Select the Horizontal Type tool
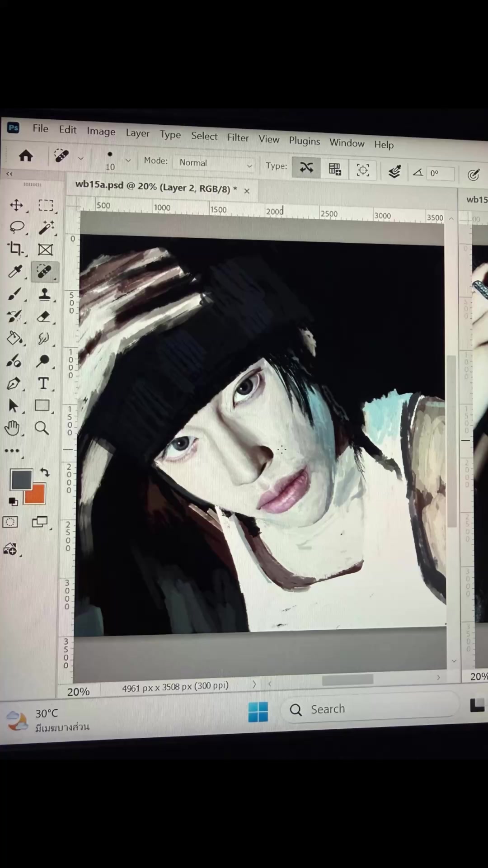This screenshot has width=488, height=868. point(43,383)
